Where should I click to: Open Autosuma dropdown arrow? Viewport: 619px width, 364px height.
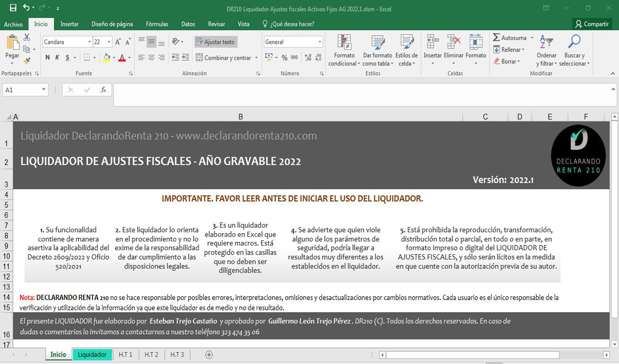(x=532, y=38)
